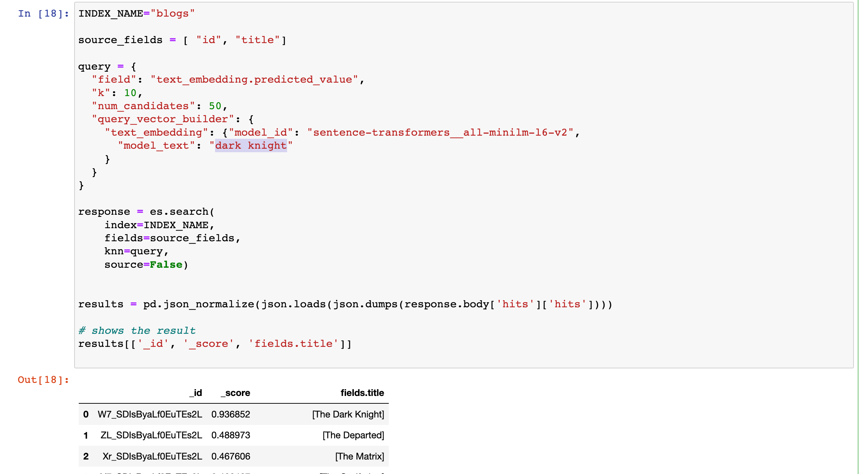Screen dimensions: 868x474
Task: Place cursor on INDEX_NAME="blogs" line
Action: click(x=136, y=14)
